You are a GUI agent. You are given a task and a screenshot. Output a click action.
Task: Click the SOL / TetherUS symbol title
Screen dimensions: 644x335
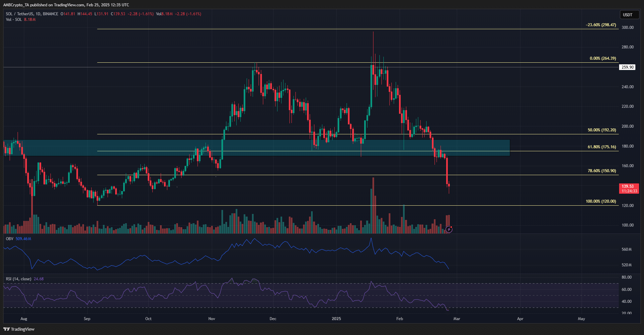tap(32, 14)
